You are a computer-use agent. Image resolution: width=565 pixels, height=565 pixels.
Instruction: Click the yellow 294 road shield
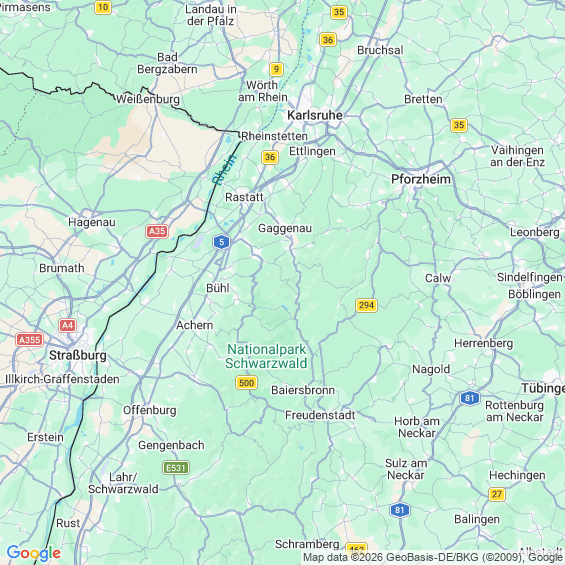[x=366, y=305]
